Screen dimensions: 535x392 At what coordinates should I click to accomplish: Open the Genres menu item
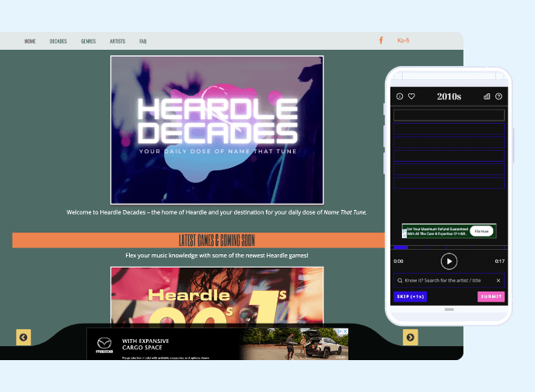tap(89, 41)
